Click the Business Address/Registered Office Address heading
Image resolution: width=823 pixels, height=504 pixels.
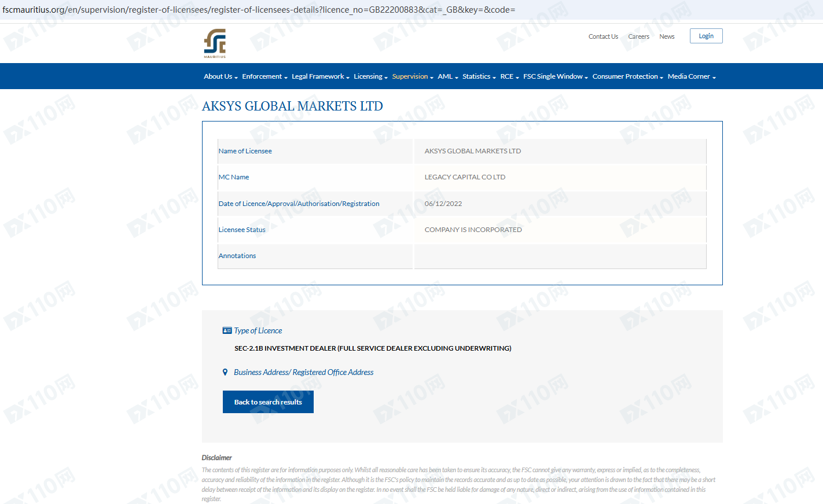[303, 372]
